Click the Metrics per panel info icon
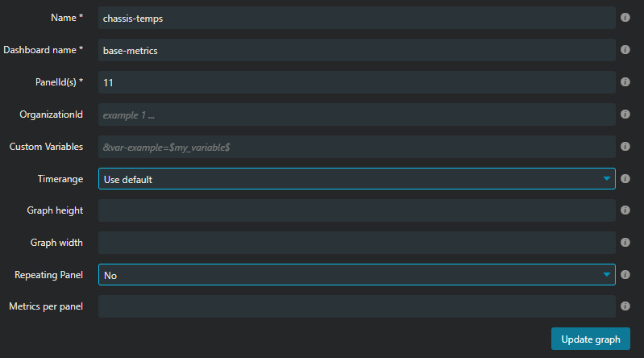Image resolution: width=644 pixels, height=358 pixels. click(625, 306)
